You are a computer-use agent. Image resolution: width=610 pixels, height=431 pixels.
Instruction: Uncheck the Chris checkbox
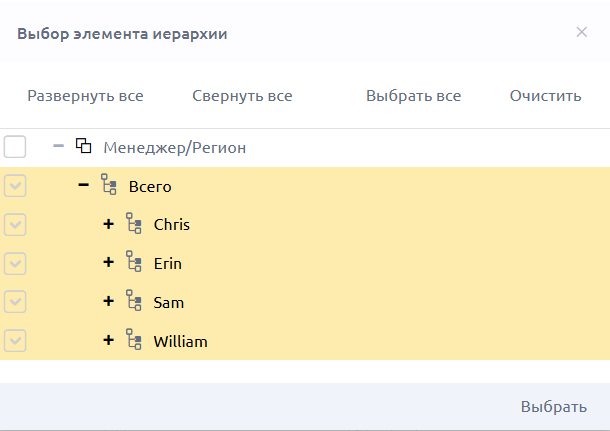15,224
